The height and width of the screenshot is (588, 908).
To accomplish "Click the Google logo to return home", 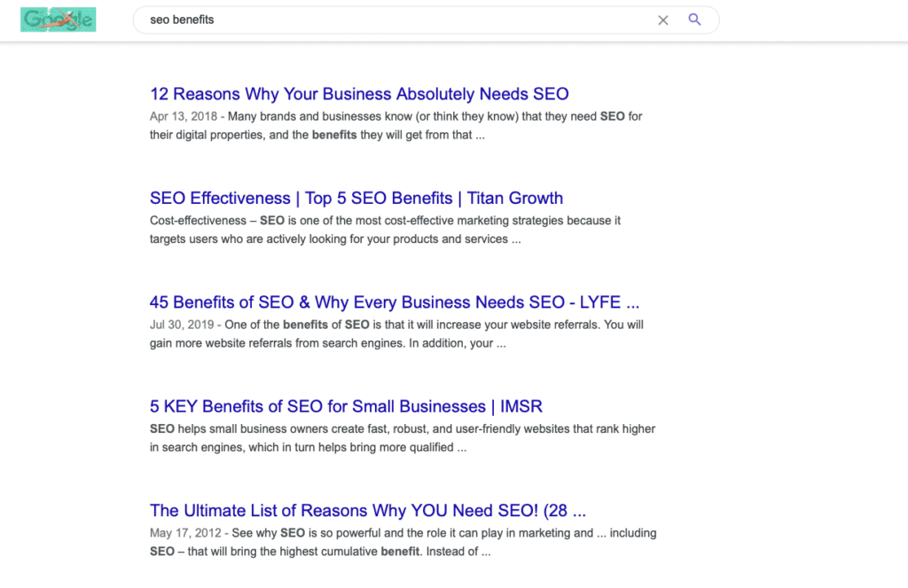I will coord(58,19).
